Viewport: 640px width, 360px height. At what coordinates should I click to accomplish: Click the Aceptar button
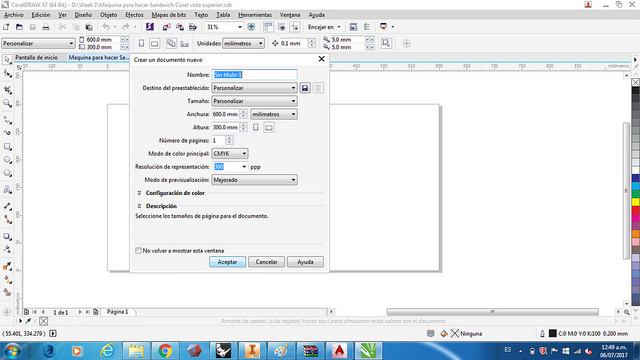pyautogui.click(x=227, y=262)
